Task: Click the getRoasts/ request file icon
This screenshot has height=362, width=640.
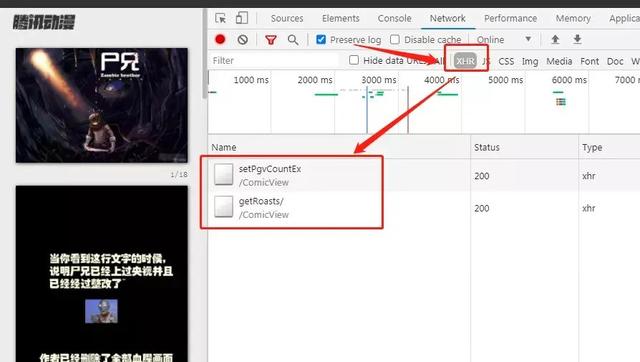Action: (x=224, y=207)
